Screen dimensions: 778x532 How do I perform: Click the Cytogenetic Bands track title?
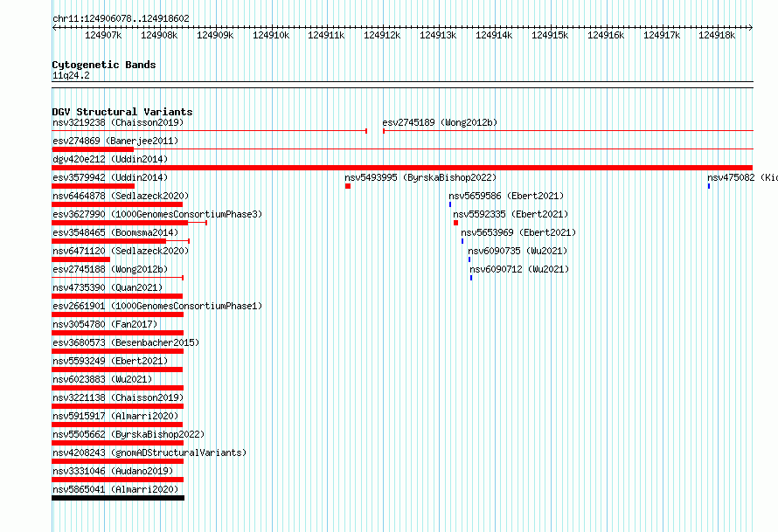point(104,65)
